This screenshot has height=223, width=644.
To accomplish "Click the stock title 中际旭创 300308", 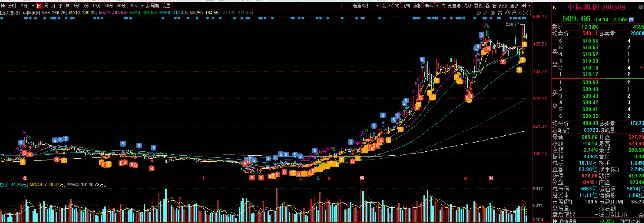I will [x=596, y=7].
